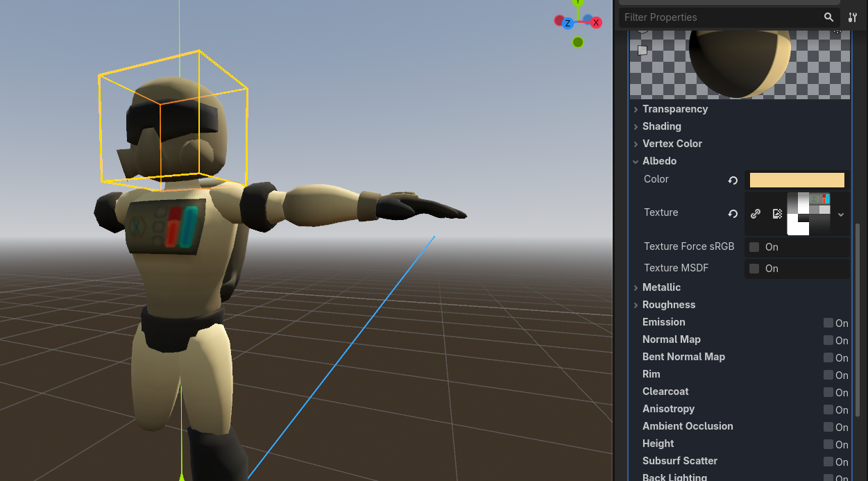
Task: Click the robot's chest control panel in the viewport
Action: tap(166, 226)
